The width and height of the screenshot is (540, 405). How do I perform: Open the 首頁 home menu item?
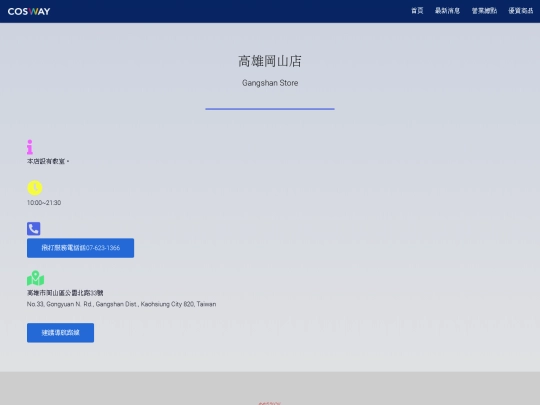coord(417,11)
